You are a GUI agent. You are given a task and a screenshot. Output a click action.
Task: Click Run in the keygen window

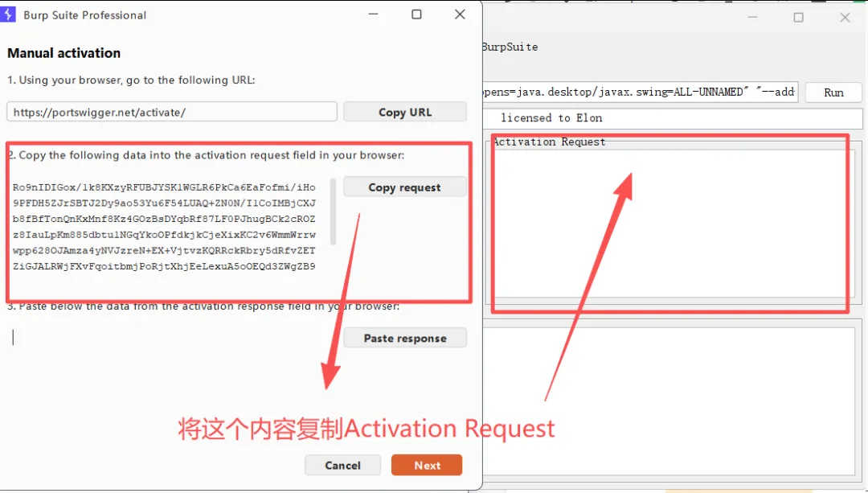833,92
